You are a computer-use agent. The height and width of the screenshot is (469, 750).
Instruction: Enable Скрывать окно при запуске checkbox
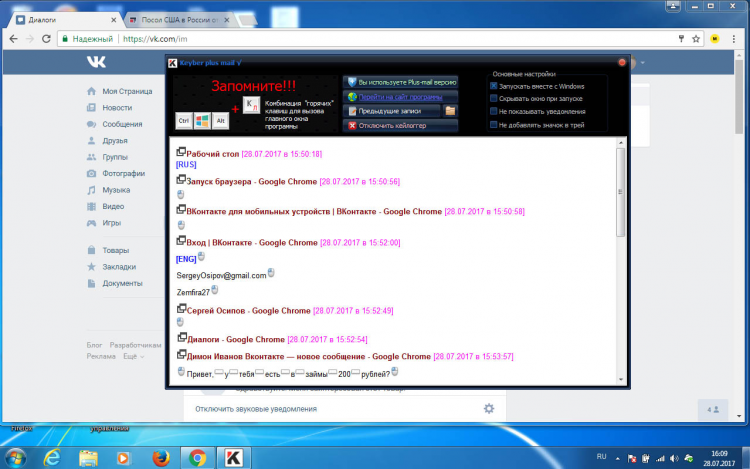(x=494, y=98)
